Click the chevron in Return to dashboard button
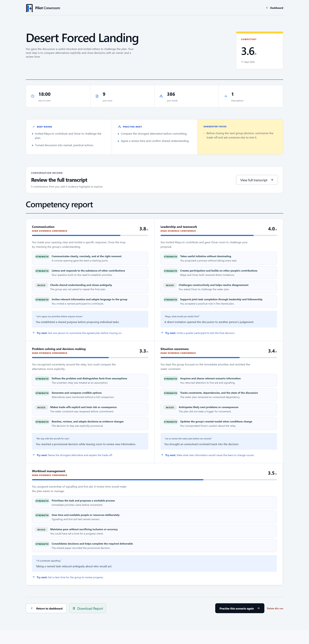The width and height of the screenshot is (309, 644). click(32, 608)
